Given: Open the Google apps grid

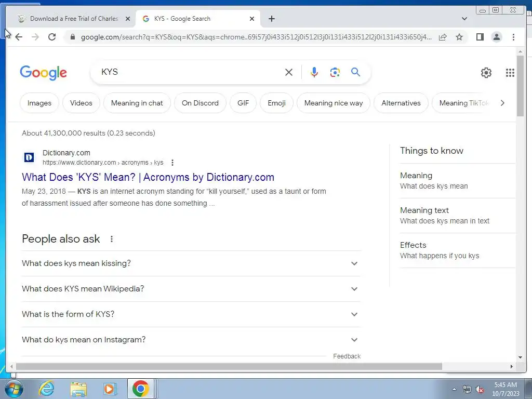Looking at the screenshot, I should click(510, 73).
